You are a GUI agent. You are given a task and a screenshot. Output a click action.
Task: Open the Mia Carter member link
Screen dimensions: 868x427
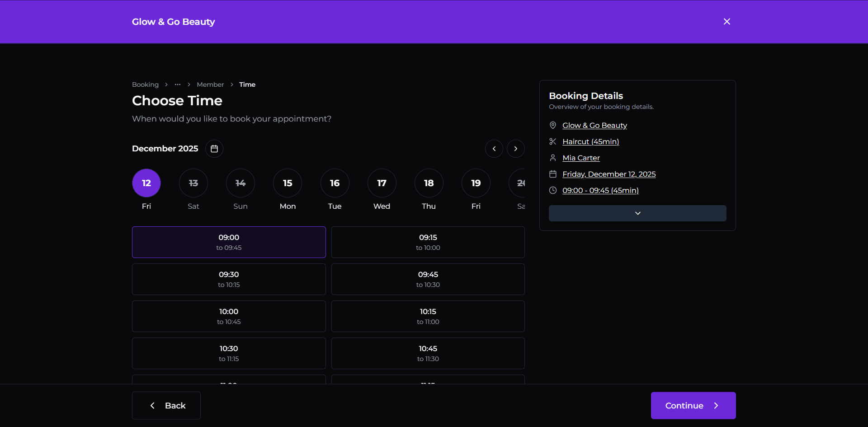[x=581, y=158]
